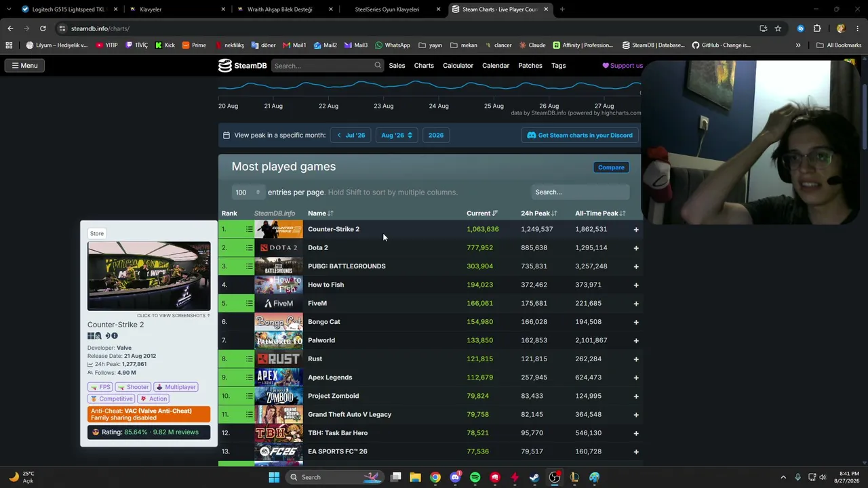Add Counter-Strike 2 to compare with plus icon
868x488 pixels.
point(636,229)
